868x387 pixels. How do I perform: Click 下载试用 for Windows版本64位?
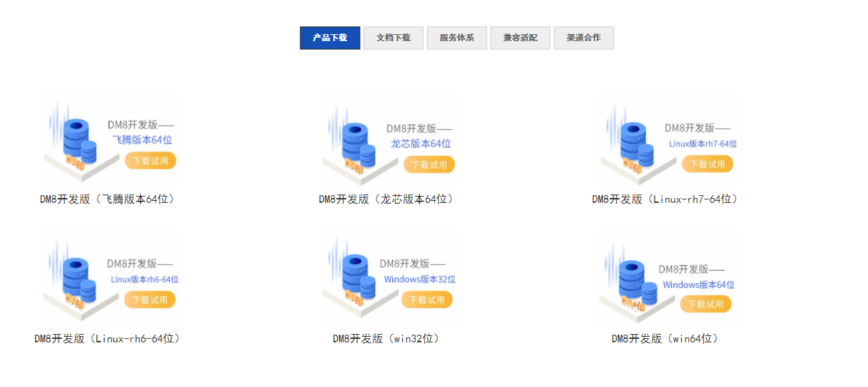[x=706, y=304]
